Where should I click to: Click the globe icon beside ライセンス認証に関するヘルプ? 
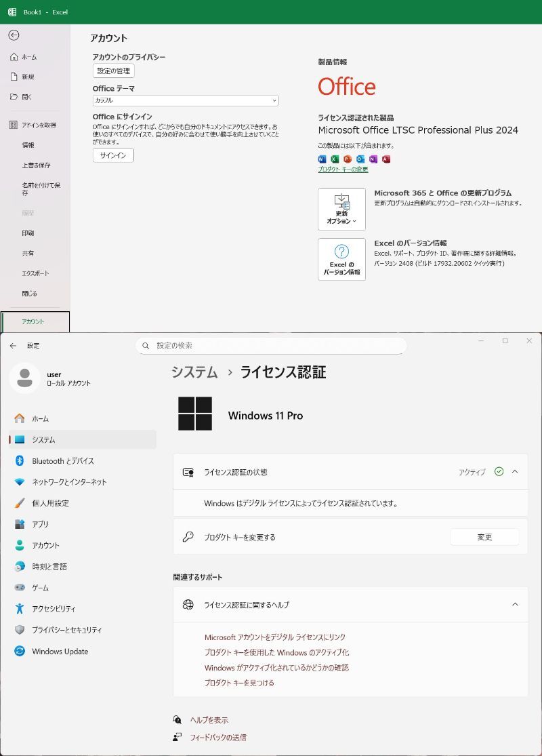coord(188,605)
